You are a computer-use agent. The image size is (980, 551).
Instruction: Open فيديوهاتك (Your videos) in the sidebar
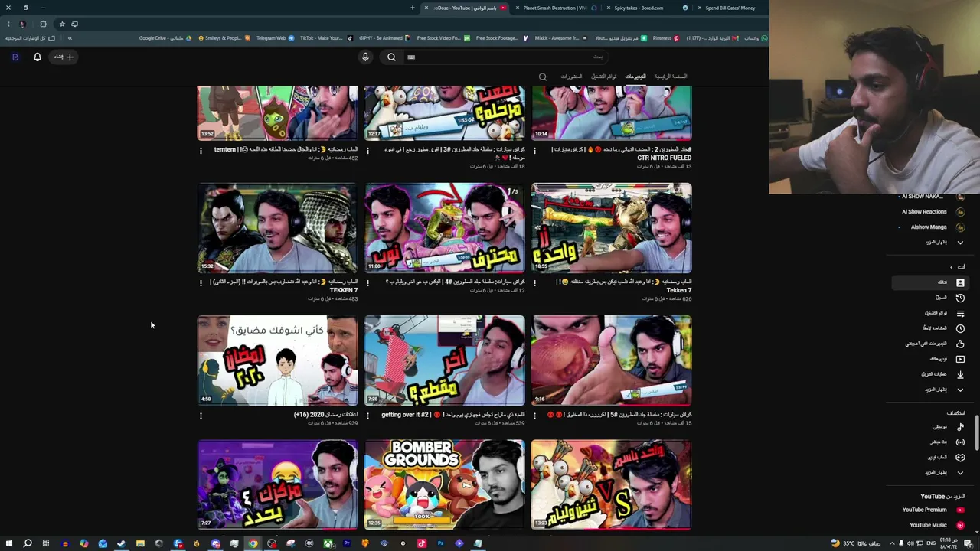[x=946, y=359]
